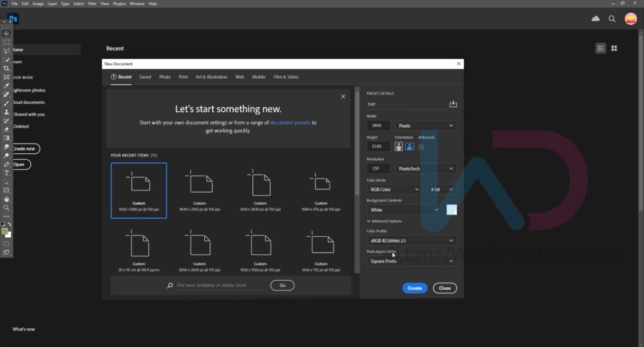Switch to the Photo tab

165,77
